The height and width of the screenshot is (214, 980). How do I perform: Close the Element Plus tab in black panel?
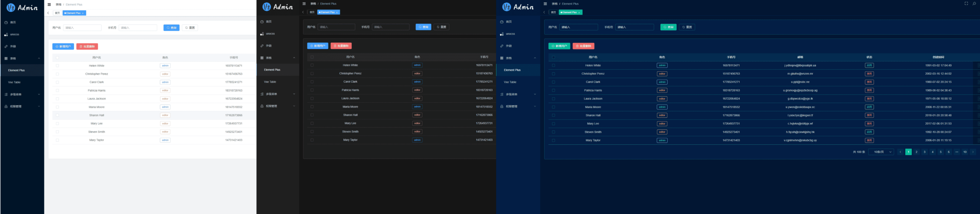tap(337, 12)
